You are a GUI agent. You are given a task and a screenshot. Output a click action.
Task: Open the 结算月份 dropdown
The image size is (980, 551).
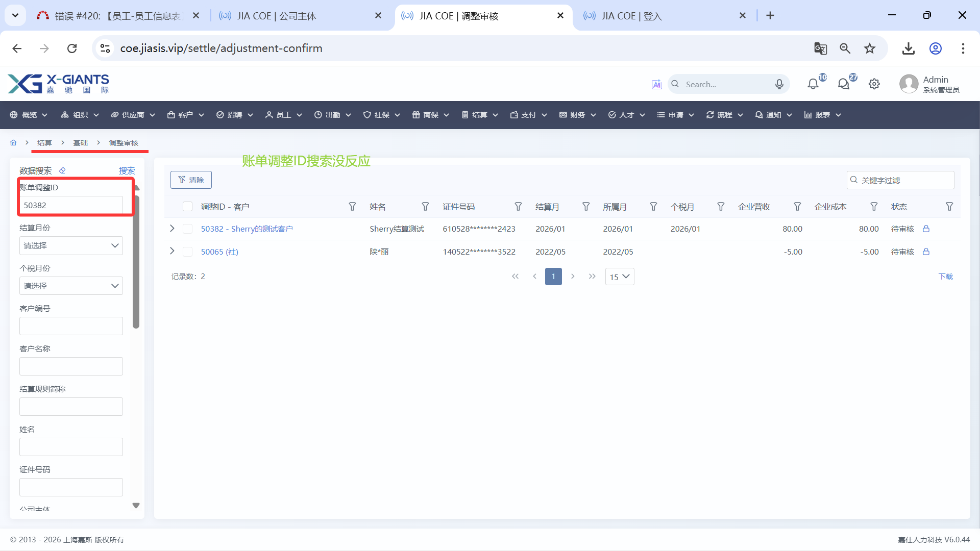tap(71, 246)
